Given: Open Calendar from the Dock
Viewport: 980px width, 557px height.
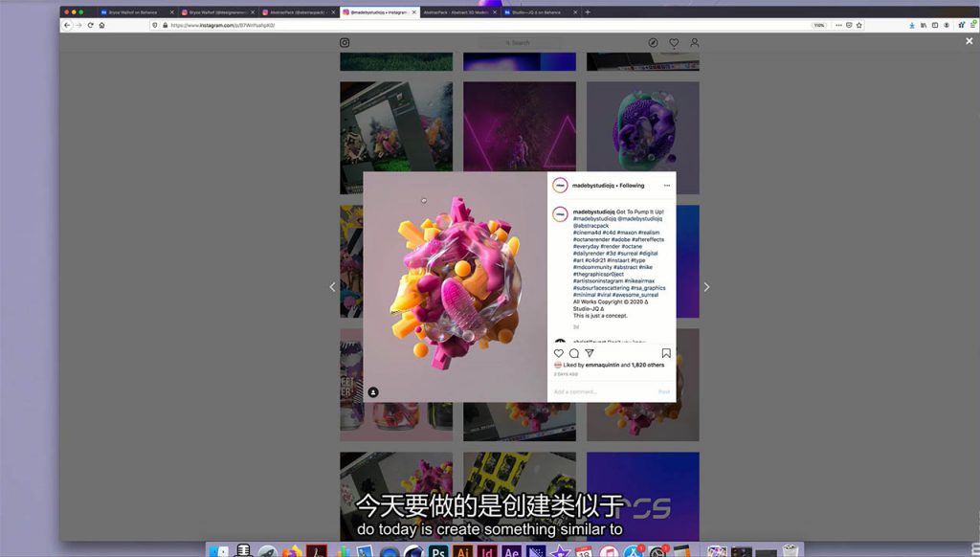Looking at the screenshot, I should tap(584, 551).
